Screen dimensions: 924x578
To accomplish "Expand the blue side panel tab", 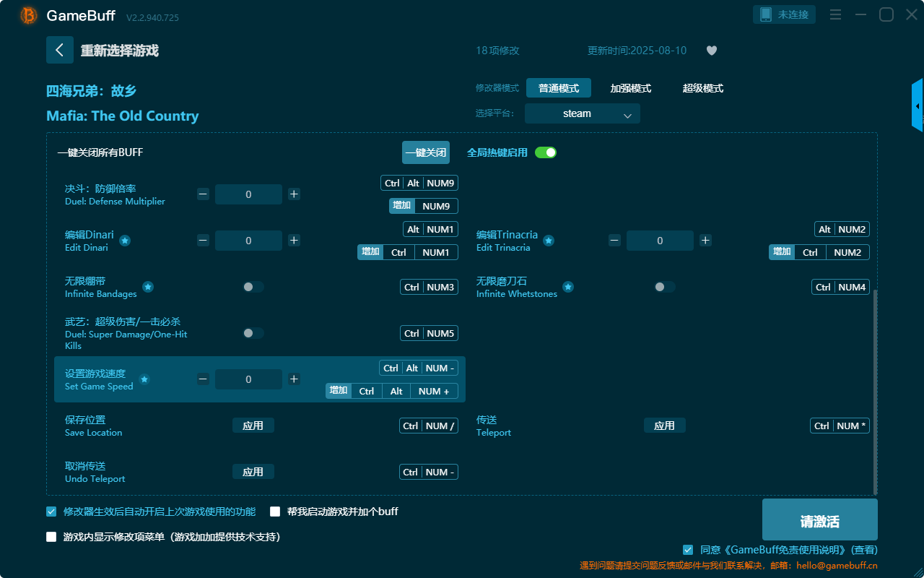I will 918,105.
